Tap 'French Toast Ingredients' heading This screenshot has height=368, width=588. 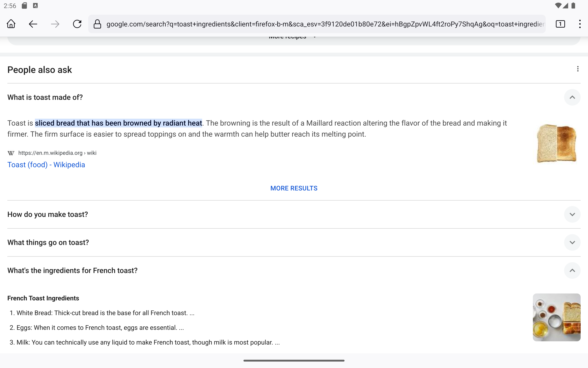43,298
